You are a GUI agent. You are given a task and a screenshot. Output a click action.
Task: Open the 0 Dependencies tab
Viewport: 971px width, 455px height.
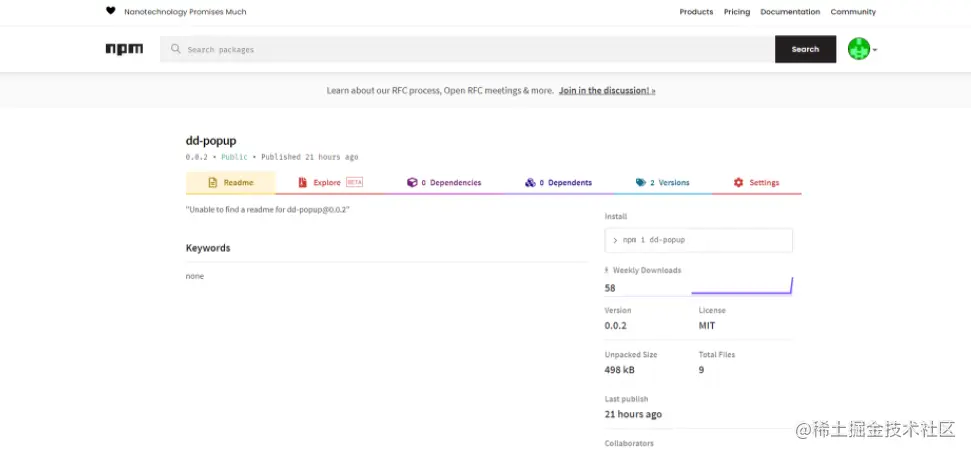[444, 183]
